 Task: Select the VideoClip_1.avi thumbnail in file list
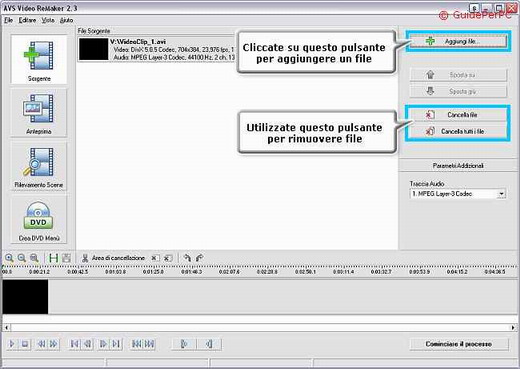[93, 49]
